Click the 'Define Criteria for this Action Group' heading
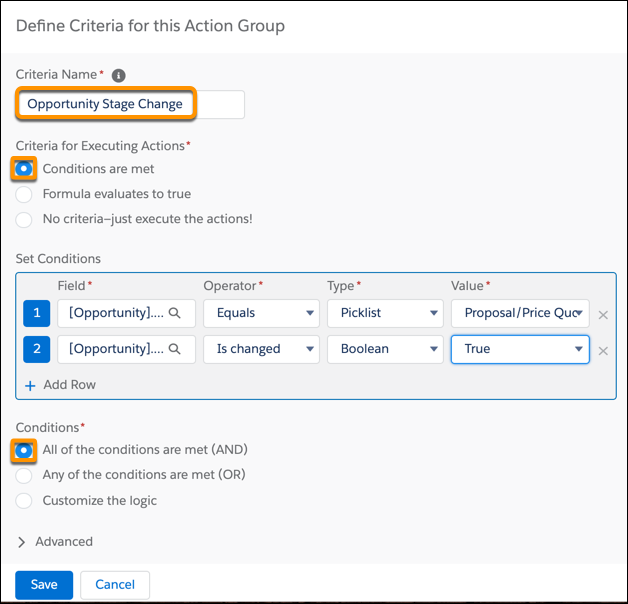628x604 pixels. (x=150, y=26)
